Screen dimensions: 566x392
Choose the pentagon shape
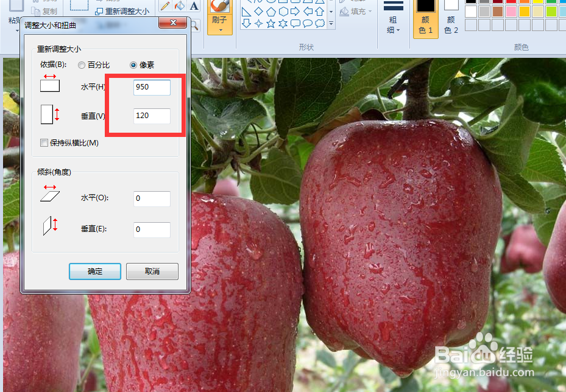pyautogui.click(x=271, y=12)
